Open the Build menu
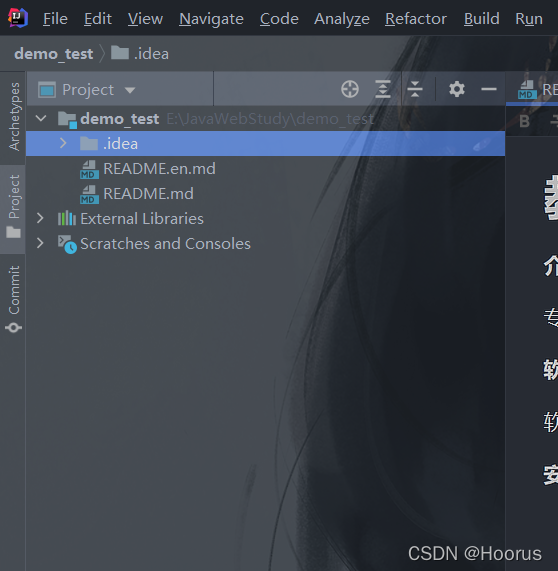 click(x=482, y=19)
